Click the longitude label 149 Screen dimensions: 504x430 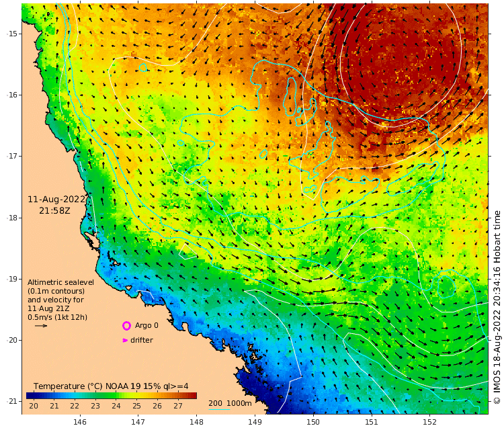[255, 422]
